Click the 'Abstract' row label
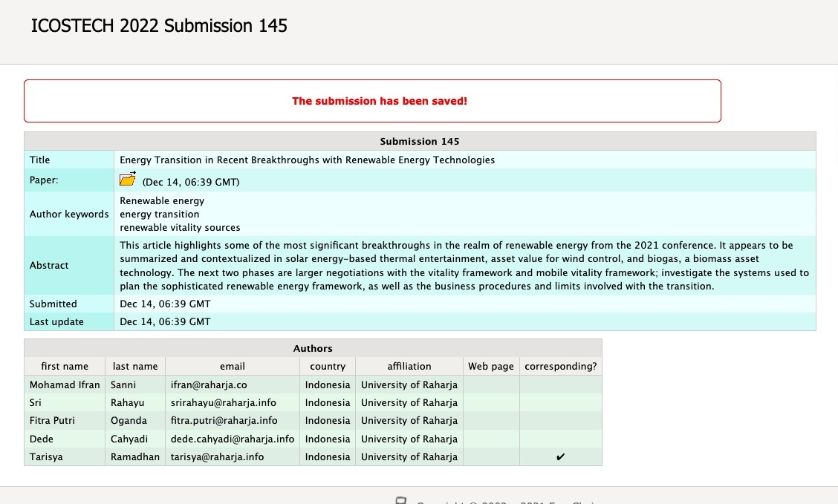The image size is (838, 504). [48, 265]
